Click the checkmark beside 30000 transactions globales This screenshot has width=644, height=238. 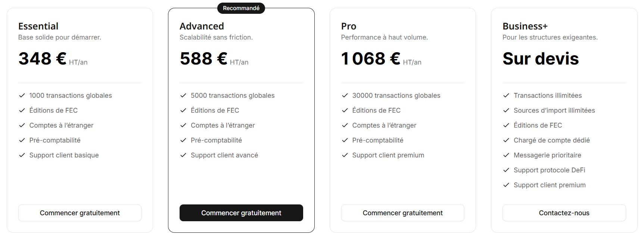(344, 95)
